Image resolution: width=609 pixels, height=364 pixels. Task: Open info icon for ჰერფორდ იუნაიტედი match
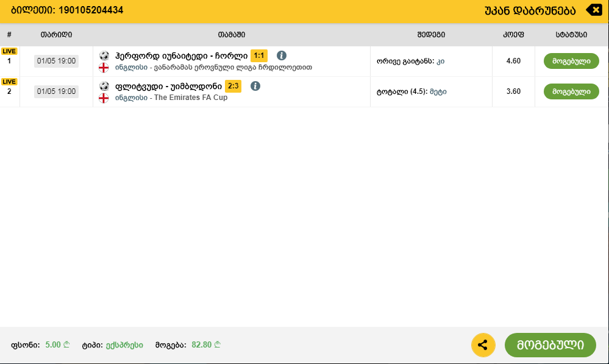point(282,55)
